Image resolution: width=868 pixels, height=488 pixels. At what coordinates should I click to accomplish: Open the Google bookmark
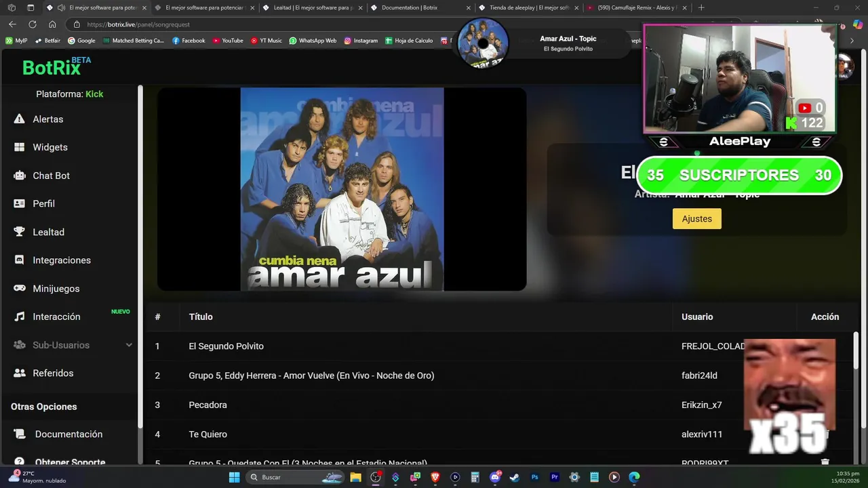click(81, 41)
